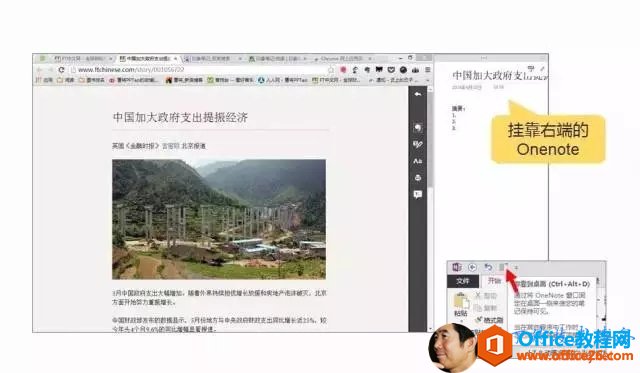Open the 文件 tab in OneNote
This screenshot has height=373, width=640.
[463, 281]
